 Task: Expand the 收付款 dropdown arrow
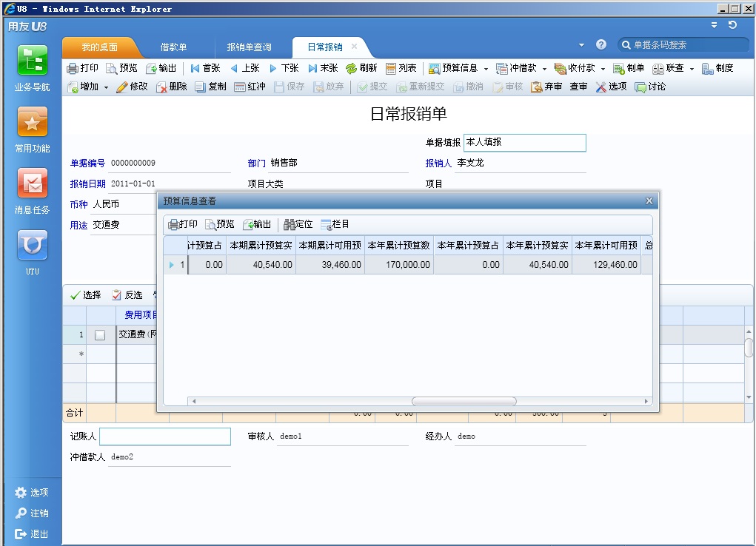(x=603, y=69)
